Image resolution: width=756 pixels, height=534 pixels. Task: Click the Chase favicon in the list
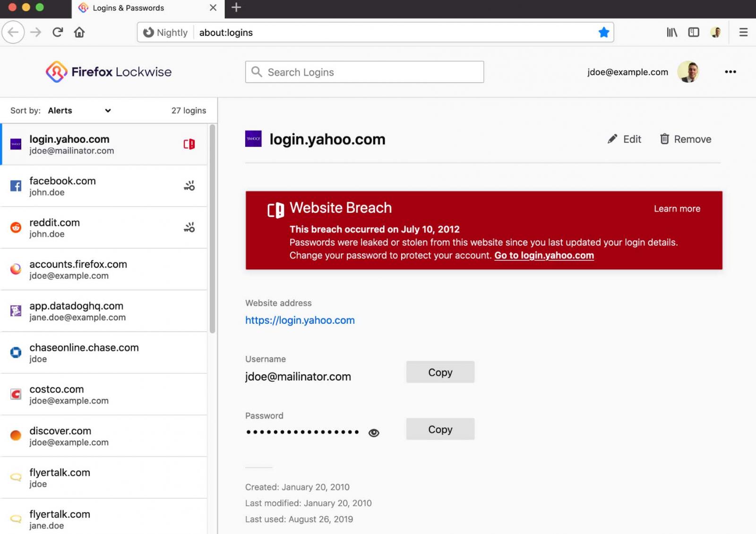tap(16, 353)
